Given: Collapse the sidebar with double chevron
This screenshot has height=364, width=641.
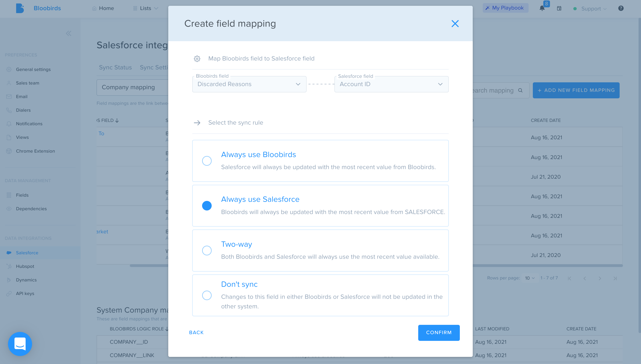Looking at the screenshot, I should 69,33.
